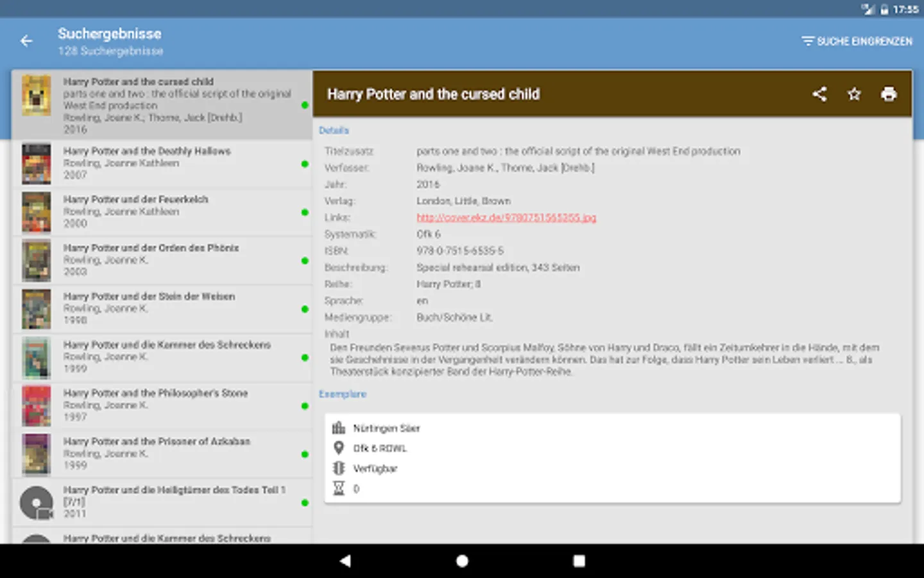Click the green availability dot for Deathly Hallows
Screen dimensions: 924x578
coord(305,164)
